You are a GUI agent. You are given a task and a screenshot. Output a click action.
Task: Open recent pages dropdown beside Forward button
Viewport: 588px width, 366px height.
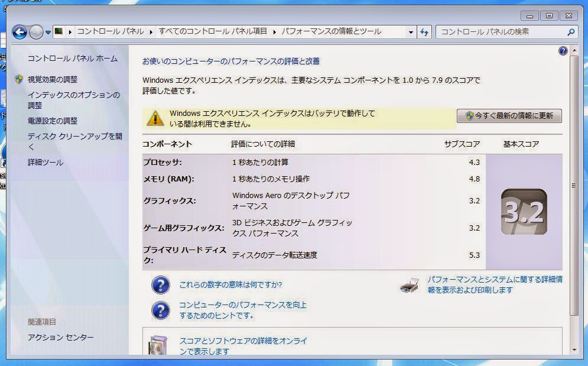48,33
